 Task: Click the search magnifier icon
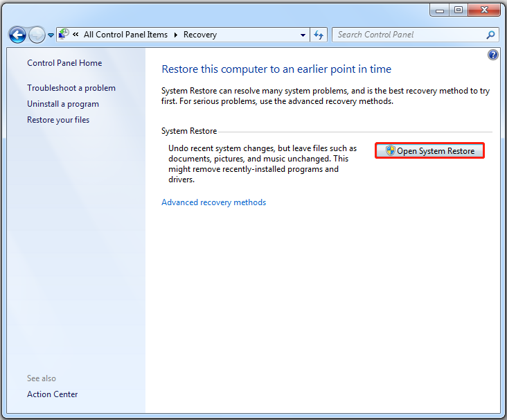pyautogui.click(x=490, y=35)
